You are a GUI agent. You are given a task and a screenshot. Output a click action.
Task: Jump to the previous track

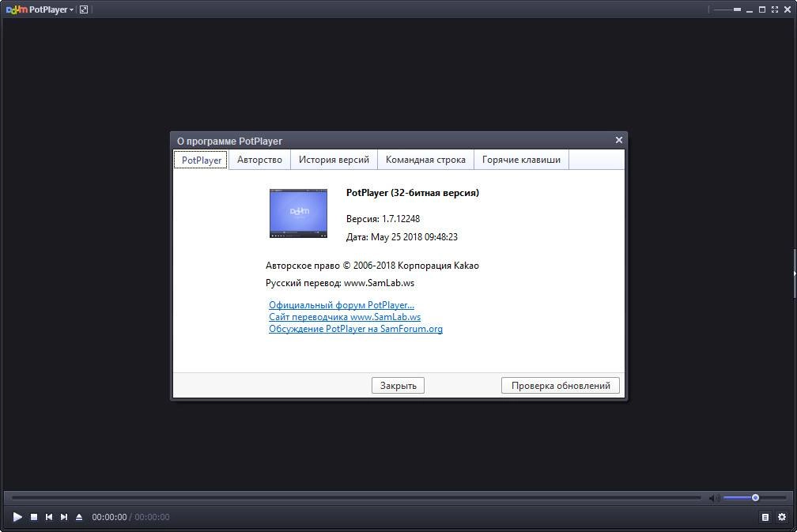coord(49,517)
